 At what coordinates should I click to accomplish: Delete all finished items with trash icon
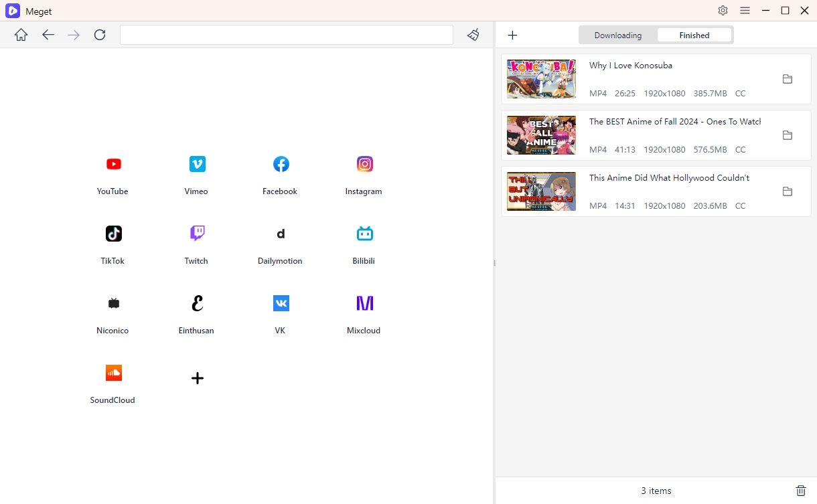(800, 491)
